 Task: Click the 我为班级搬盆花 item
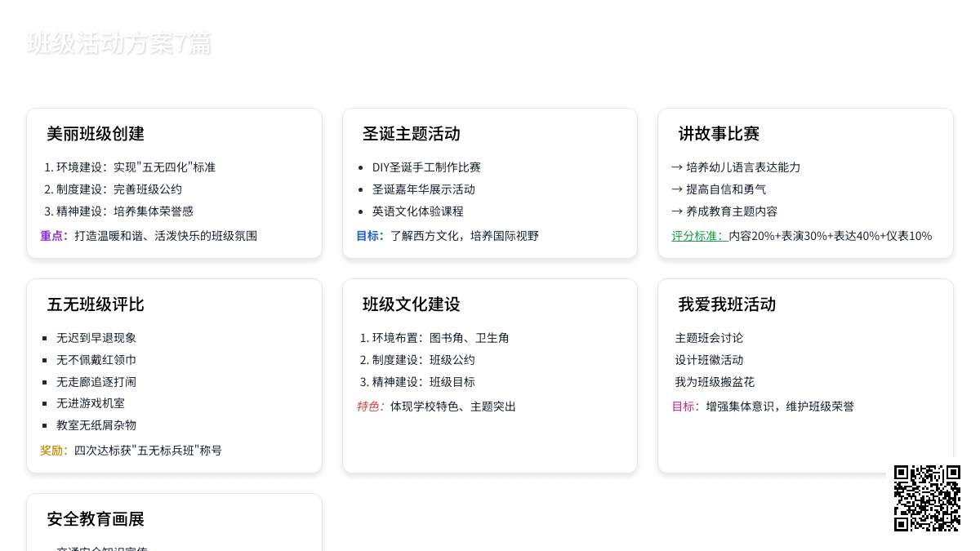pos(715,382)
